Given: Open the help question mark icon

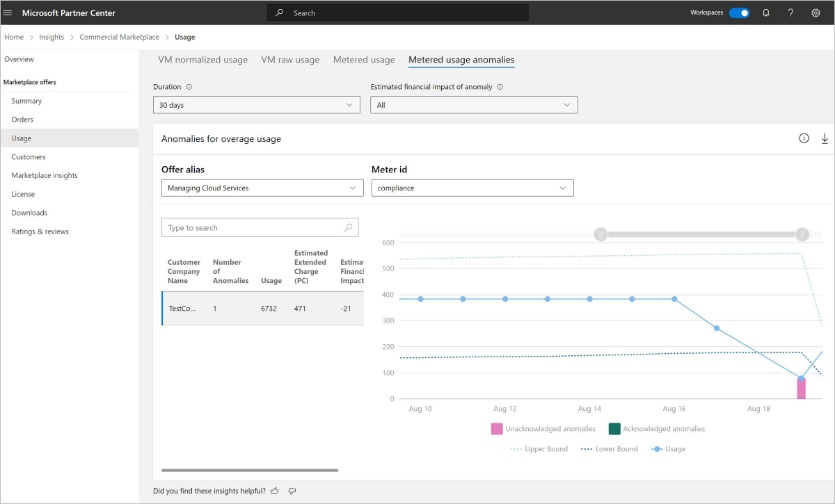Looking at the screenshot, I should click(790, 13).
